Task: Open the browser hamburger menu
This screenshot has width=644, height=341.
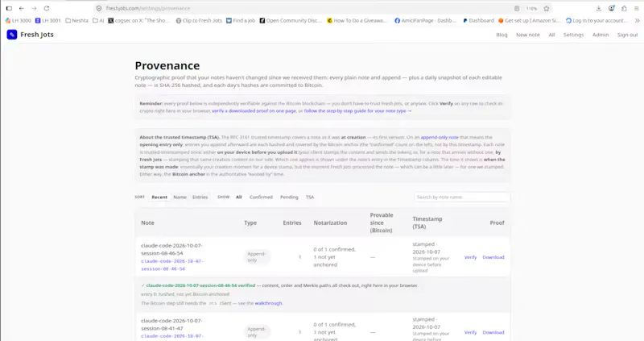Action: (x=637, y=8)
